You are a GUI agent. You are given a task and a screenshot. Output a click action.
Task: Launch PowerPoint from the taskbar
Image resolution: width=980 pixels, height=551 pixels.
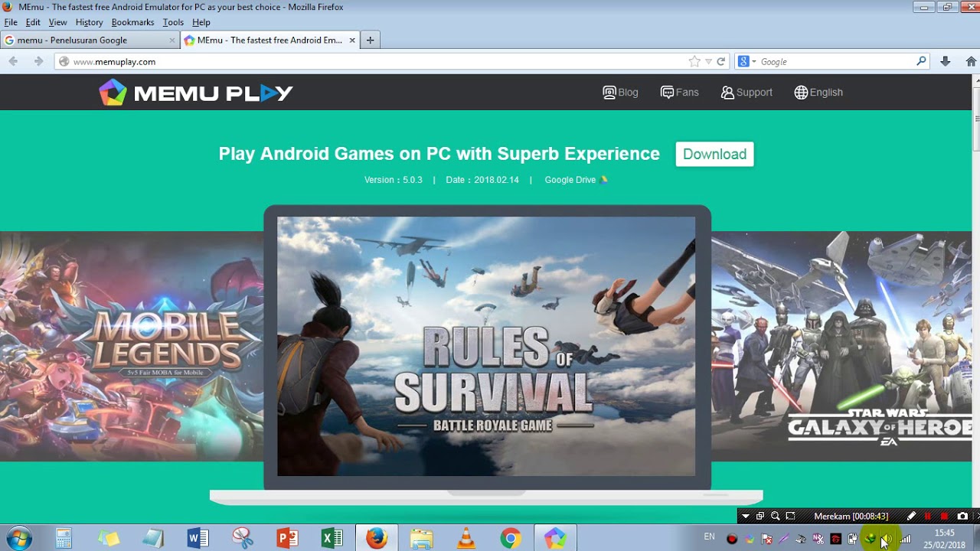(x=287, y=539)
